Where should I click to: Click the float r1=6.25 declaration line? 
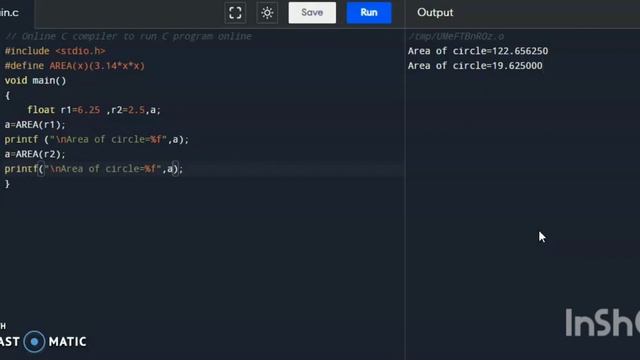pos(94,110)
